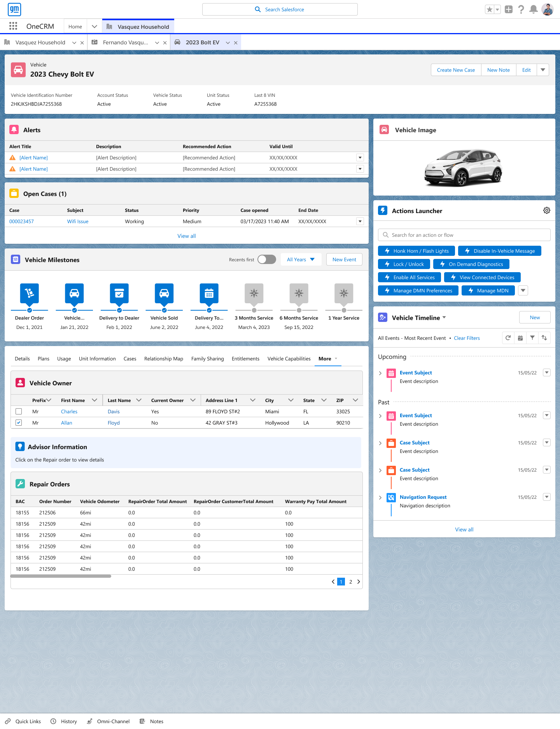
Task: Open the timeline calendar icon
Action: coord(520,338)
